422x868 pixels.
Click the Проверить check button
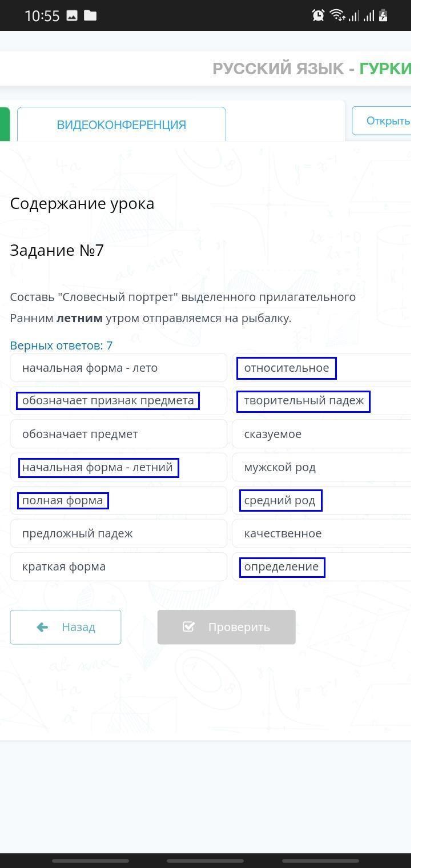(x=226, y=627)
